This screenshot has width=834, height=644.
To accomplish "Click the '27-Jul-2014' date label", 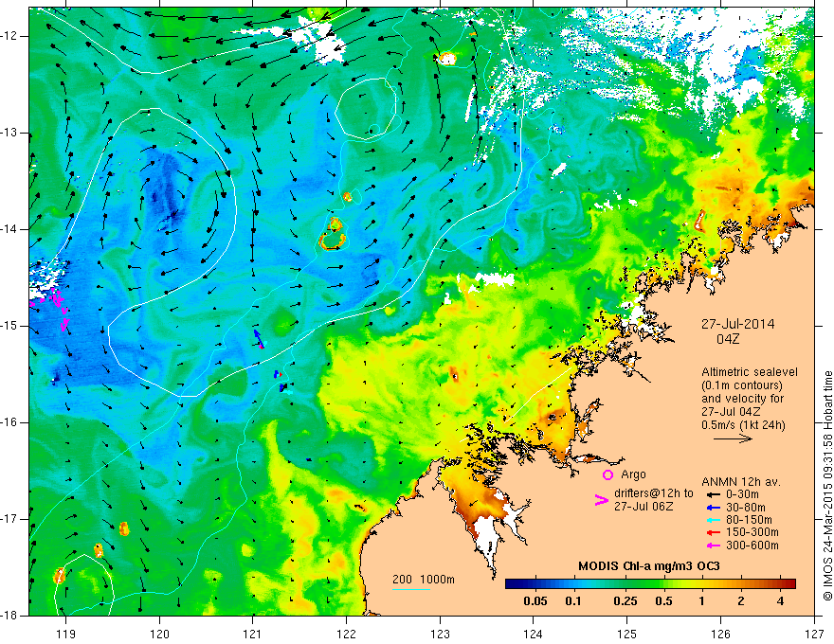I will (x=737, y=324).
